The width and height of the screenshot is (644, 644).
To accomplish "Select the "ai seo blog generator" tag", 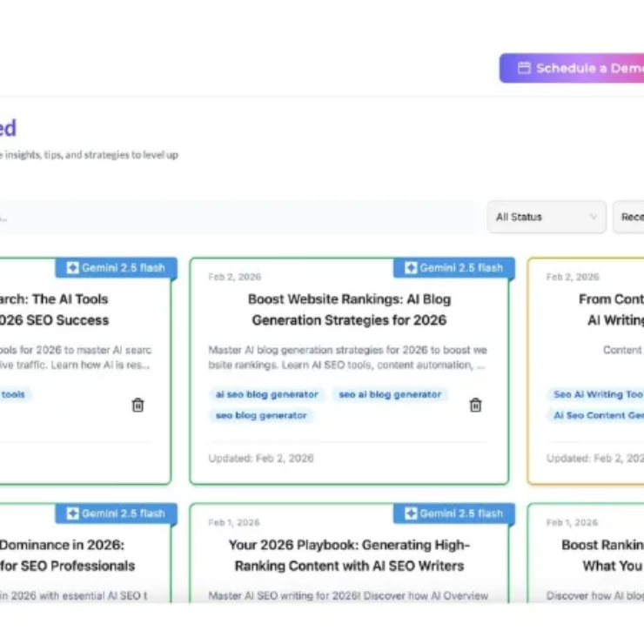I will click(x=266, y=394).
